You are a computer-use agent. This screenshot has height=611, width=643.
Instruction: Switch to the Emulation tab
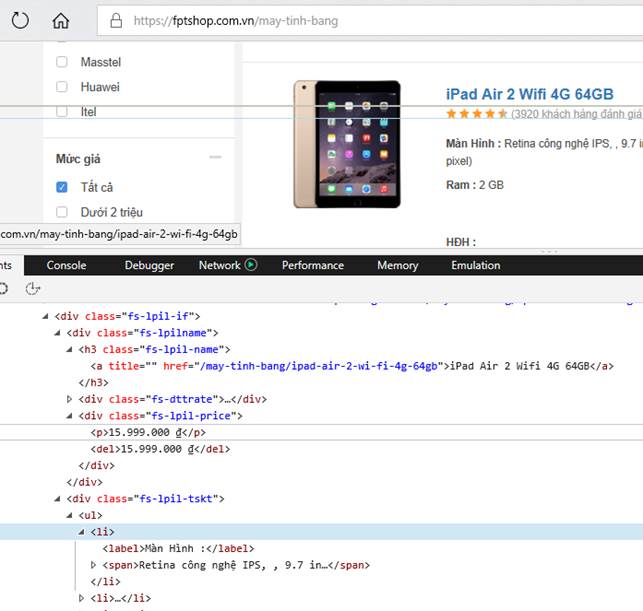[x=476, y=265]
